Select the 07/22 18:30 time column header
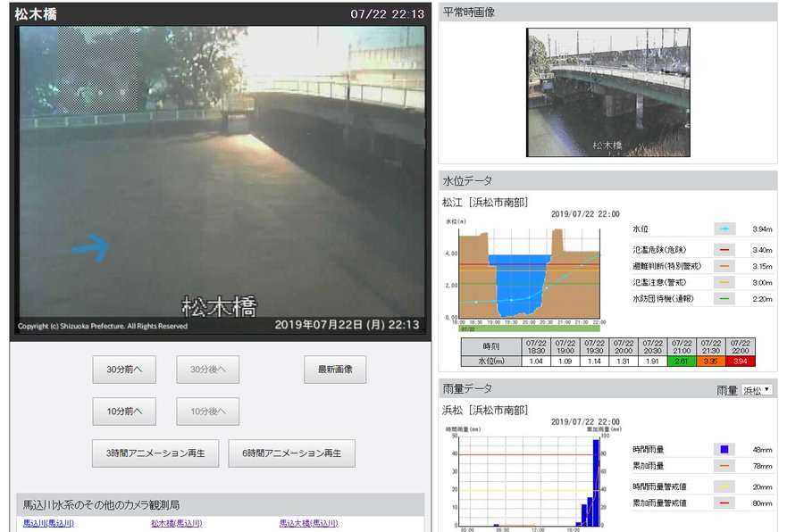804x532 pixels. 536,347
